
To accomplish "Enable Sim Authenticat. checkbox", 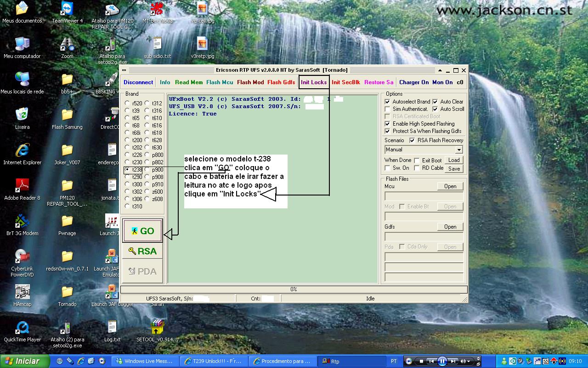I will click(x=387, y=109).
